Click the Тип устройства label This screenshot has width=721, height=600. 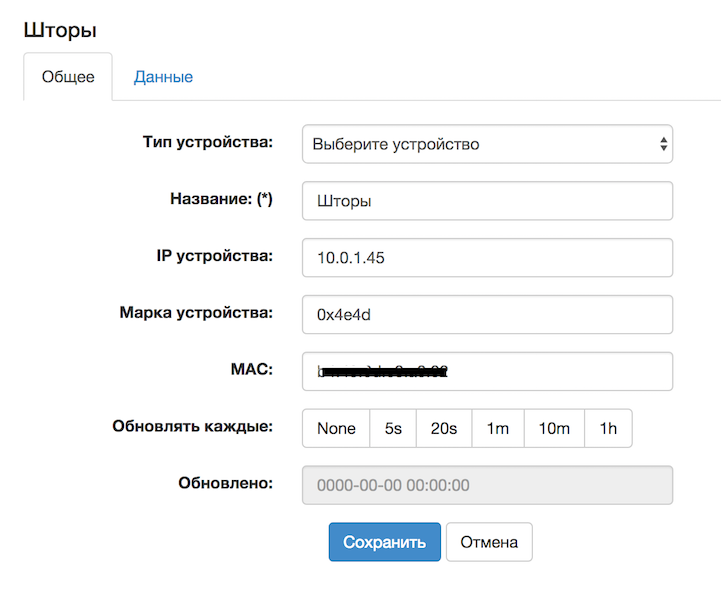pos(208,142)
